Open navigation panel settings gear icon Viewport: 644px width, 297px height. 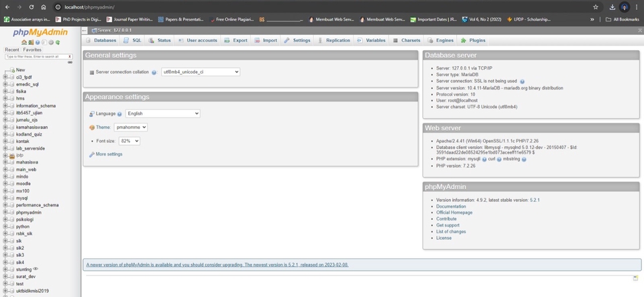point(51,42)
